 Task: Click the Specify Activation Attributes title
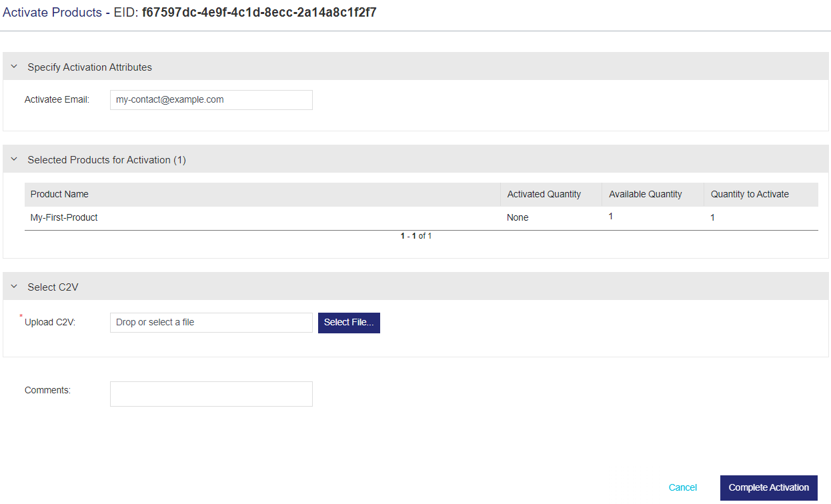tap(90, 67)
